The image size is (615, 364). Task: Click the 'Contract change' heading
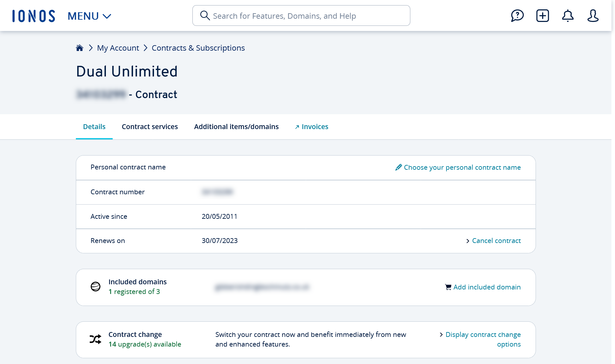coord(135,335)
